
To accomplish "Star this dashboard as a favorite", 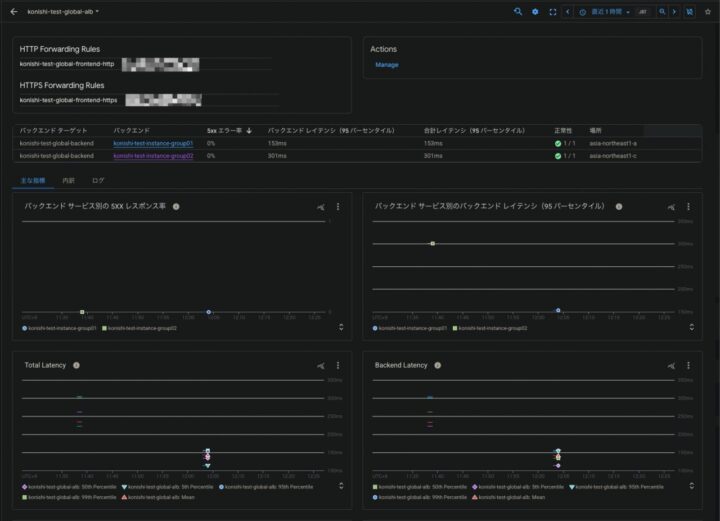I will pyautogui.click(x=707, y=11).
